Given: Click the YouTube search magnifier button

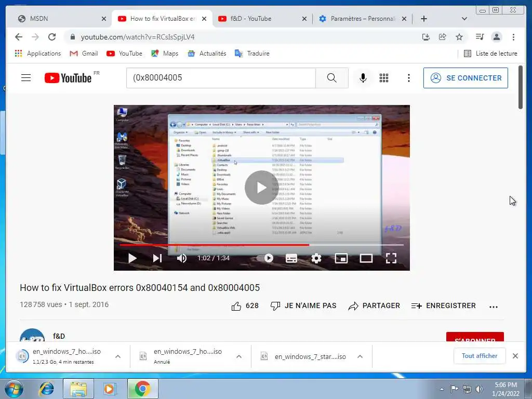Looking at the screenshot, I should [332, 78].
